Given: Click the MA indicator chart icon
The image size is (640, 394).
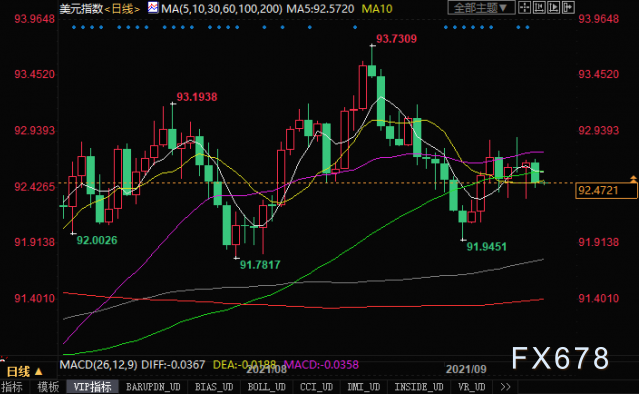Looking at the screenshot, I should [x=153, y=8].
